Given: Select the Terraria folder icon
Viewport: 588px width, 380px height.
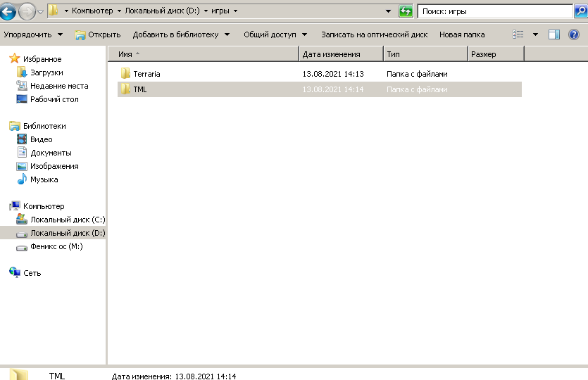Looking at the screenshot, I should tap(125, 73).
